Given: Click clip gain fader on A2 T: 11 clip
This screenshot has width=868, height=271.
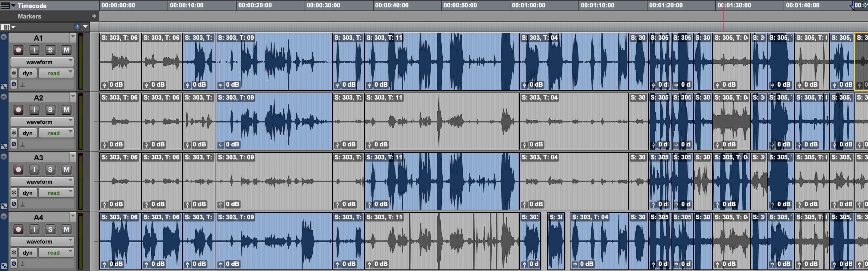Looking at the screenshot, I should [x=369, y=145].
